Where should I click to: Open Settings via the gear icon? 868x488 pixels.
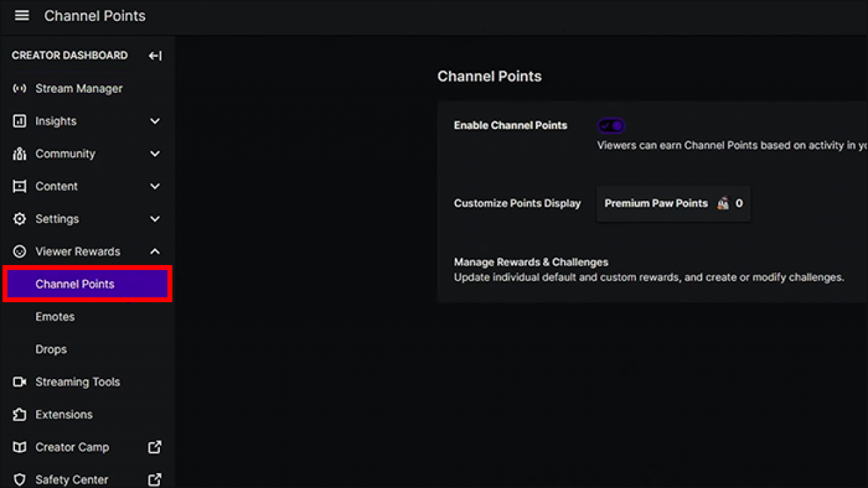[x=19, y=218]
